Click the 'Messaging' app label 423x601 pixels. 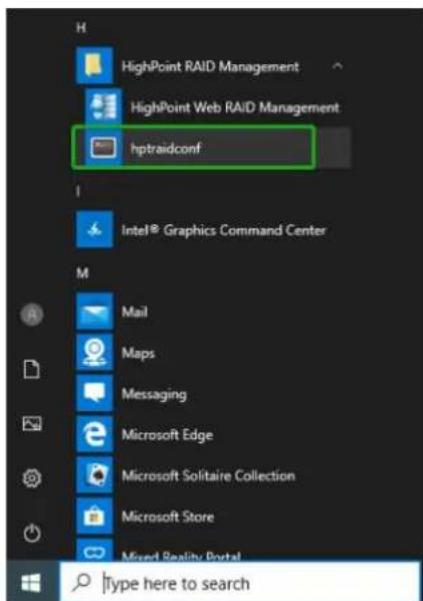coord(154,394)
